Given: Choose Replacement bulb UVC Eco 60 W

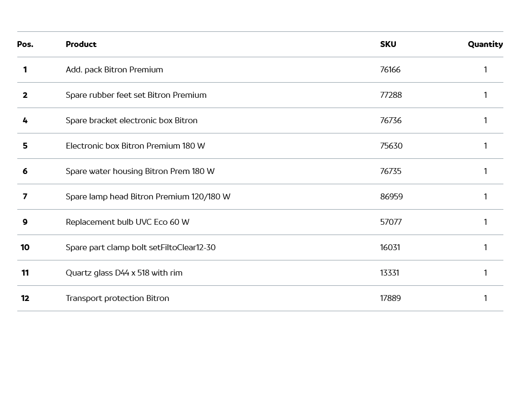Looking at the screenshot, I should pyautogui.click(x=127, y=222).
